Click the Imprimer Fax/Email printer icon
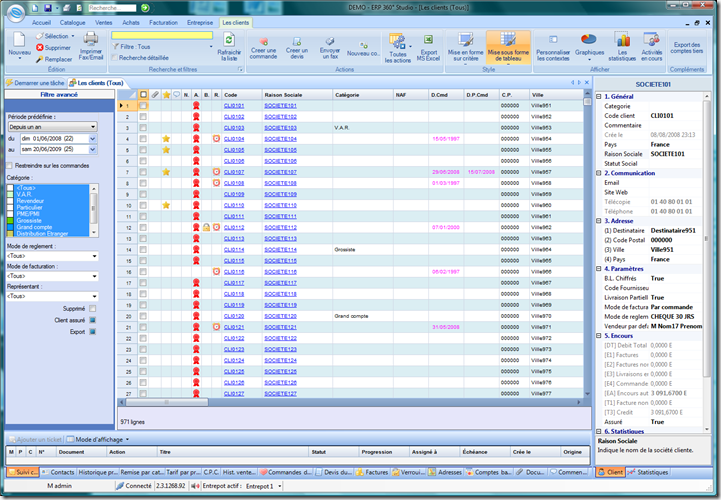The width and height of the screenshot is (721, 500). pyautogui.click(x=91, y=39)
